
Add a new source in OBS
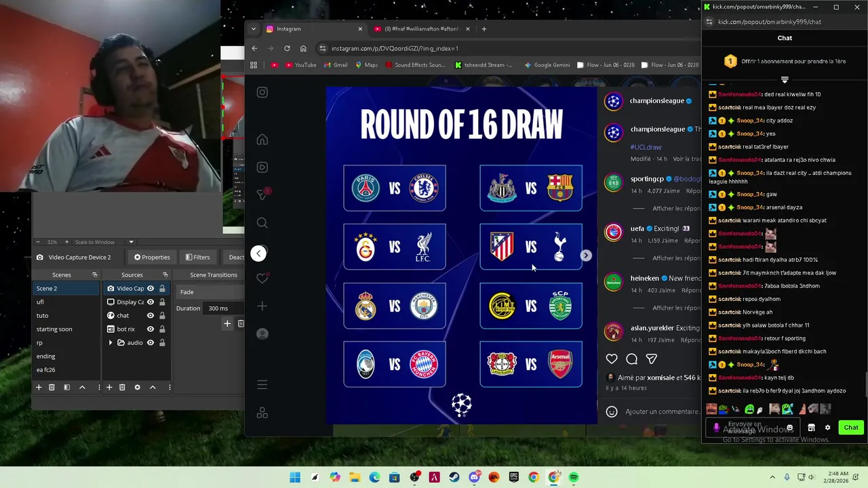pyautogui.click(x=108, y=387)
